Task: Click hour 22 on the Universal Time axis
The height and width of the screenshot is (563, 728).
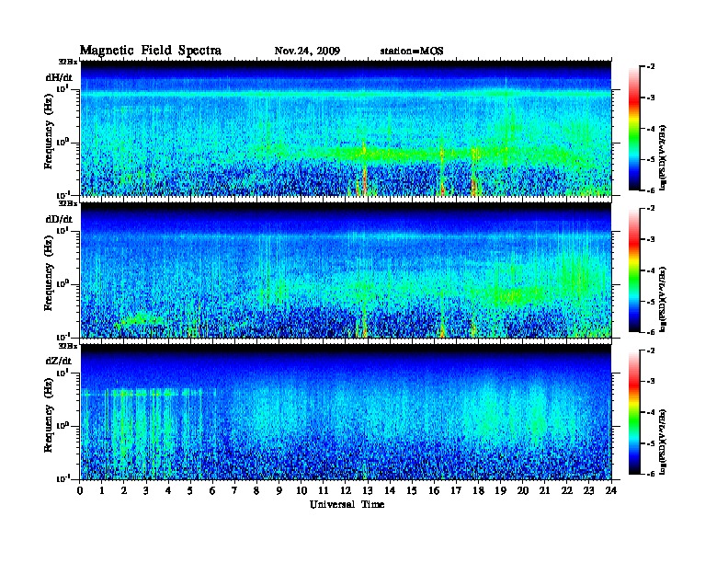Action: tap(567, 490)
